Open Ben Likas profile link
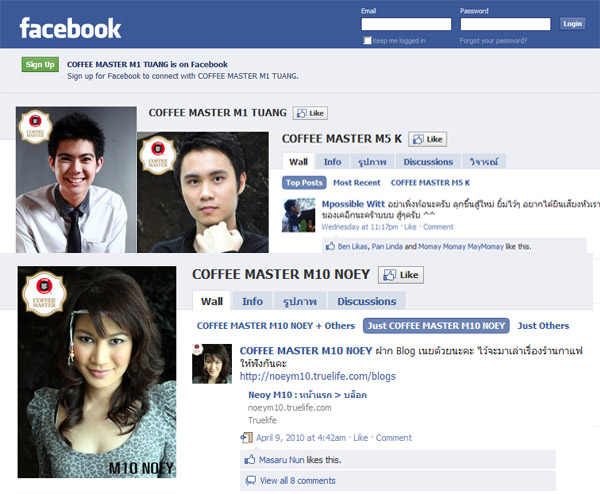The height and width of the screenshot is (494, 600). (353, 246)
